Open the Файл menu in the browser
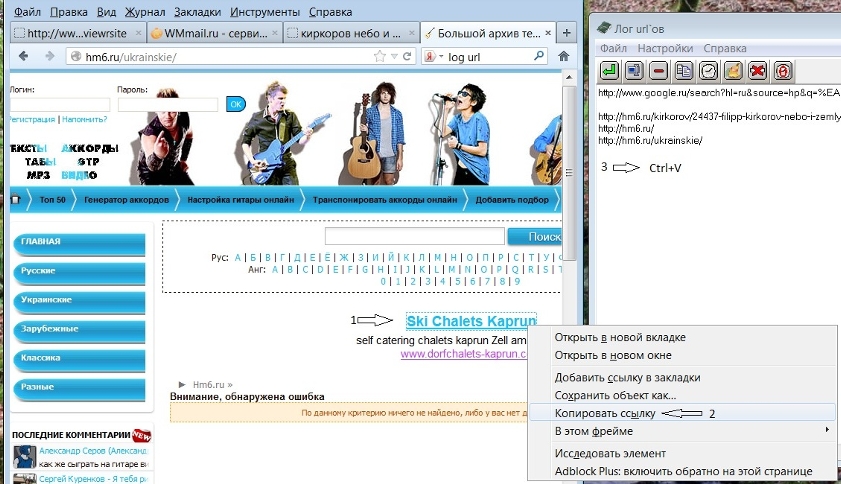The height and width of the screenshot is (484, 841). 27,12
